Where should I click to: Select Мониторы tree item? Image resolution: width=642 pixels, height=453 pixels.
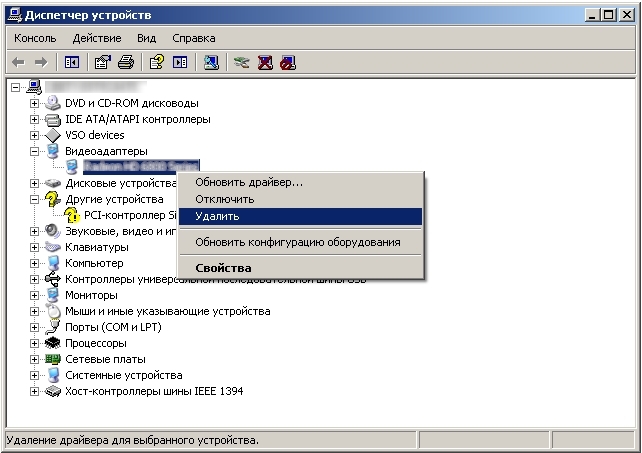pos(91,295)
